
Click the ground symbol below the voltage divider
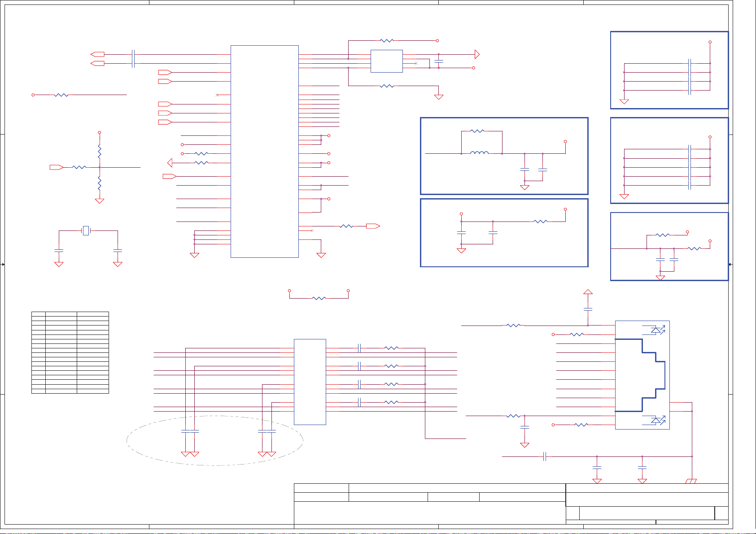coord(100,201)
